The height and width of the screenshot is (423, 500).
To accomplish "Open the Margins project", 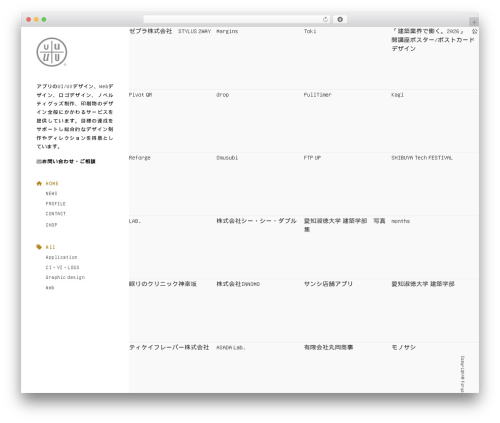I will (x=227, y=31).
